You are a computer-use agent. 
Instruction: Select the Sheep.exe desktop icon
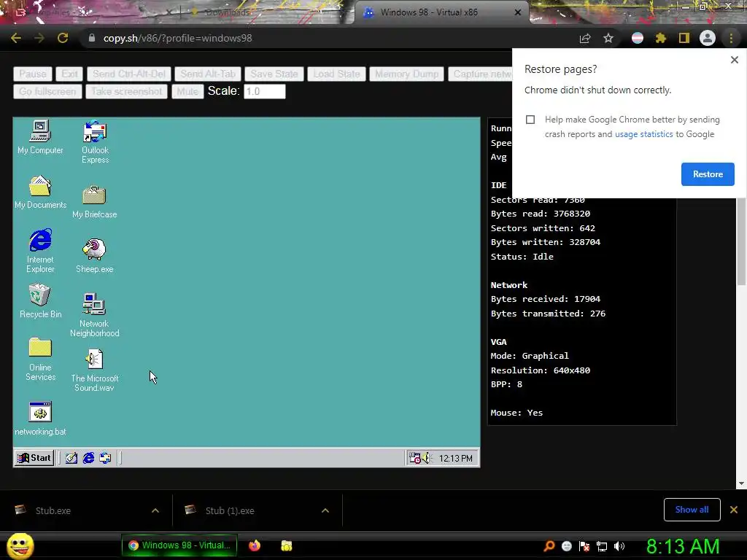click(94, 256)
